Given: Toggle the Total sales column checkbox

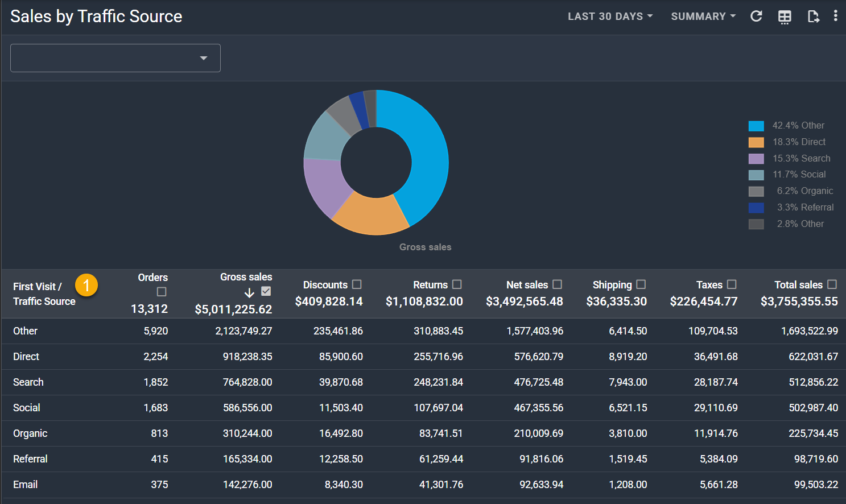Looking at the screenshot, I should tap(832, 284).
